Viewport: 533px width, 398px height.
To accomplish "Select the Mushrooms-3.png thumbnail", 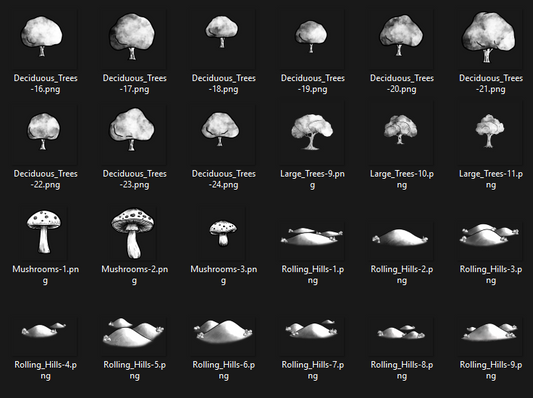I will click(x=223, y=233).
